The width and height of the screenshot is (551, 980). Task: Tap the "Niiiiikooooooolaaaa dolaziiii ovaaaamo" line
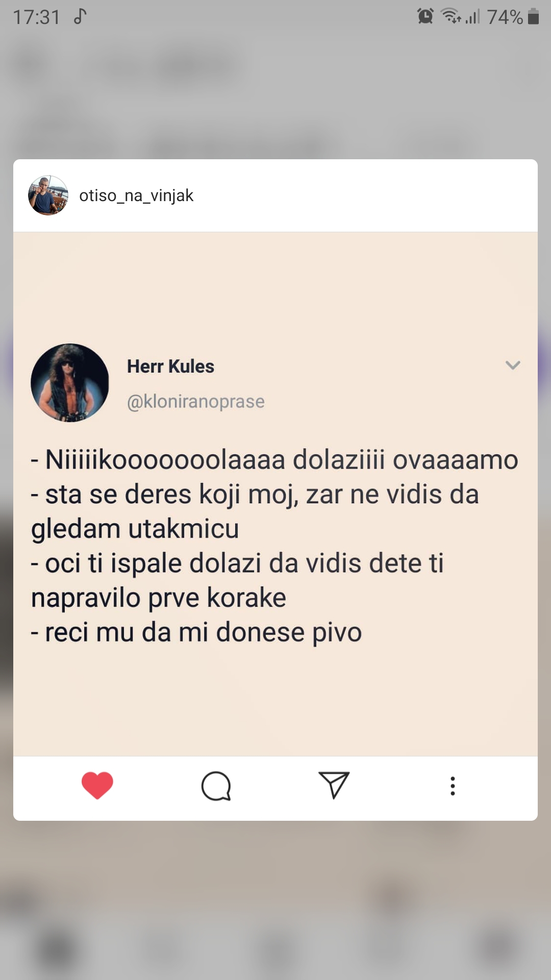274,460
